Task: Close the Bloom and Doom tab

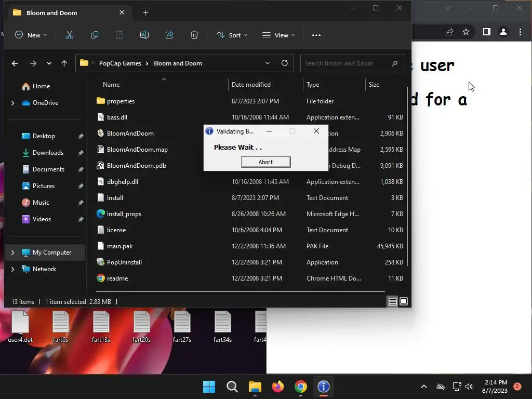Action: (122, 12)
